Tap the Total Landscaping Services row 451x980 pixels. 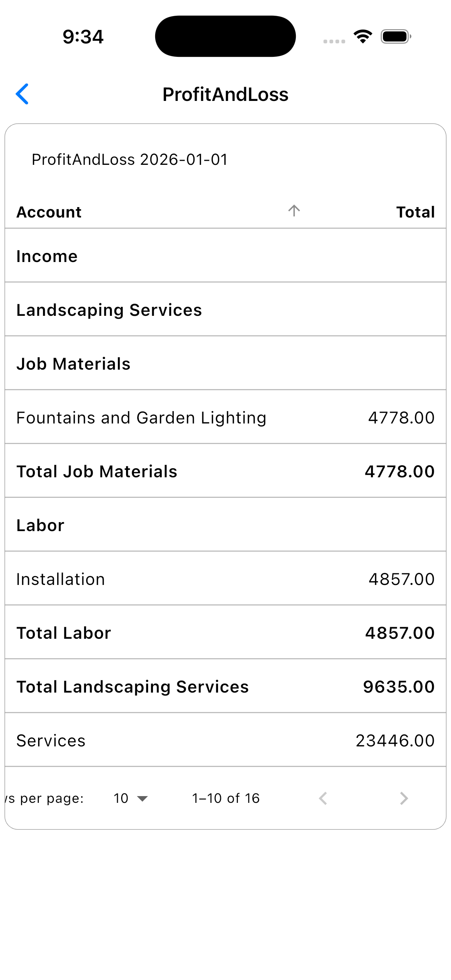coord(225,686)
